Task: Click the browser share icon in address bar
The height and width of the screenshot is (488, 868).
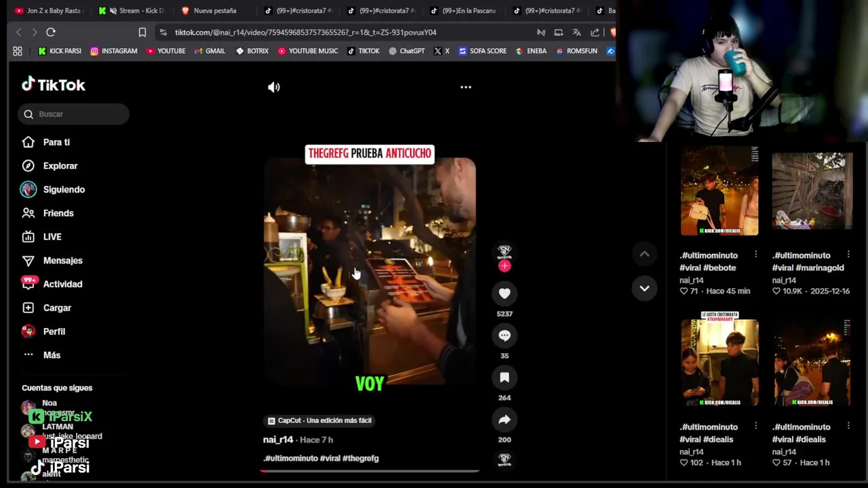Action: coord(595,32)
